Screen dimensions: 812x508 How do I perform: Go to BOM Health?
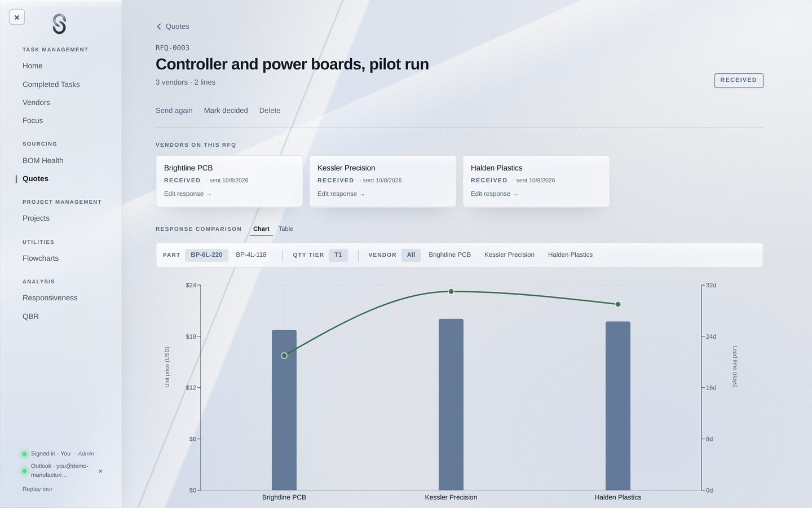click(x=43, y=161)
